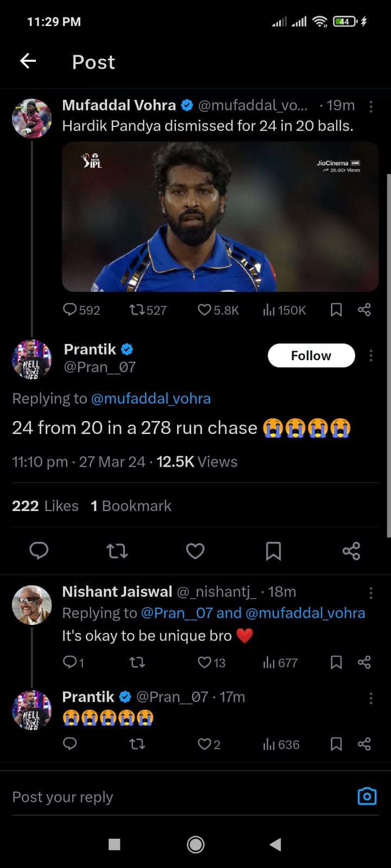Screen dimensions: 391x868
Task: Reply to Prantik's main post via comment icon
Action: (x=39, y=551)
